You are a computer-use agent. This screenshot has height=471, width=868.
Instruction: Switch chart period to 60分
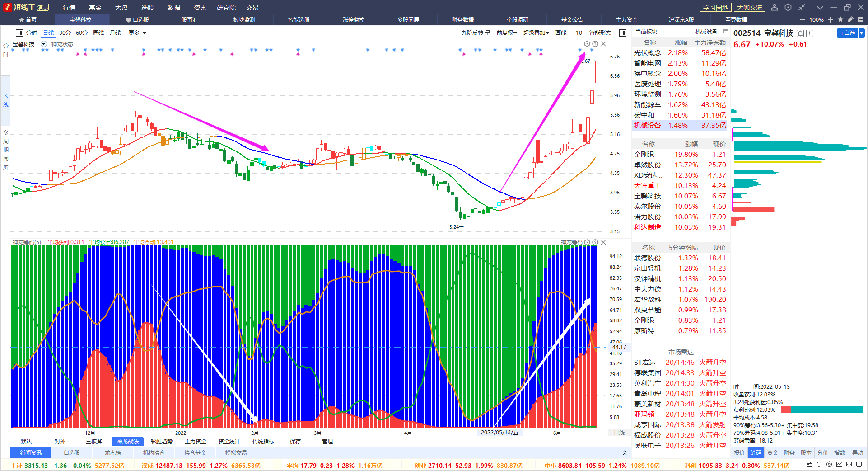pyautogui.click(x=82, y=33)
